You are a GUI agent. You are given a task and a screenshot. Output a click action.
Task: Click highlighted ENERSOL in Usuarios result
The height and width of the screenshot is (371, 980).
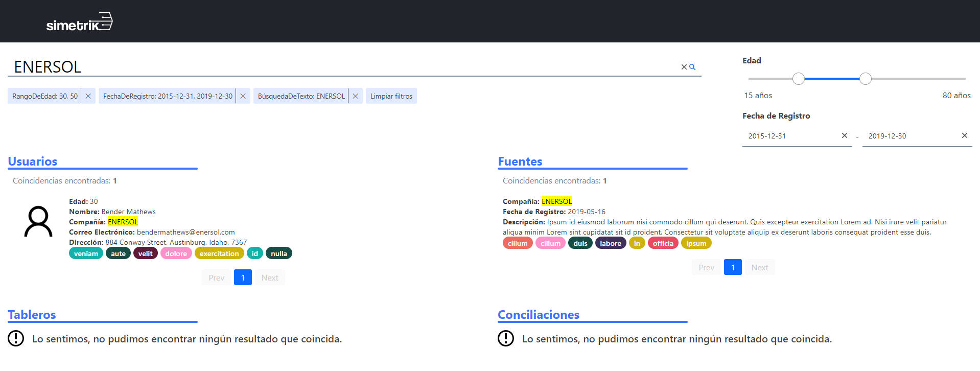click(x=123, y=222)
